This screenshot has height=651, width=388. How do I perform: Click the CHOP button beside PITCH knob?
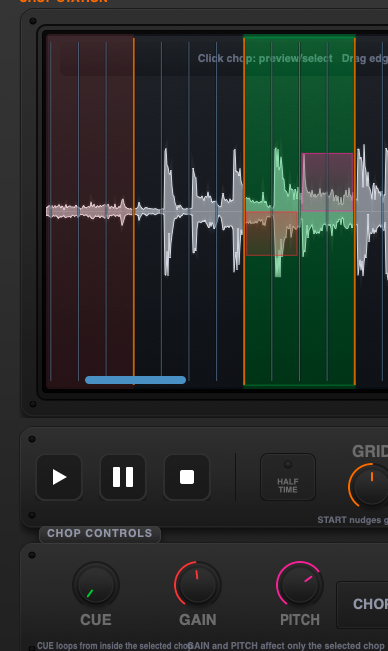point(362,604)
